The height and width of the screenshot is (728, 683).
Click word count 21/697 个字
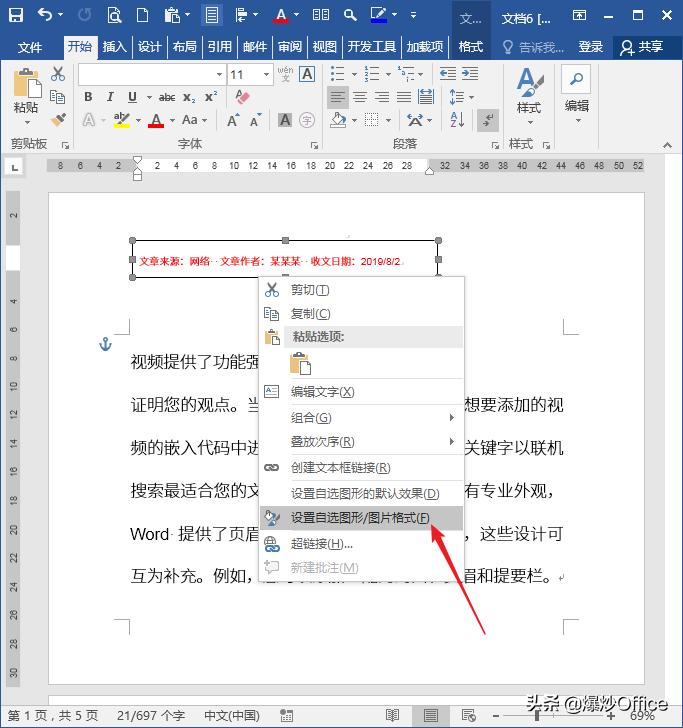click(151, 715)
